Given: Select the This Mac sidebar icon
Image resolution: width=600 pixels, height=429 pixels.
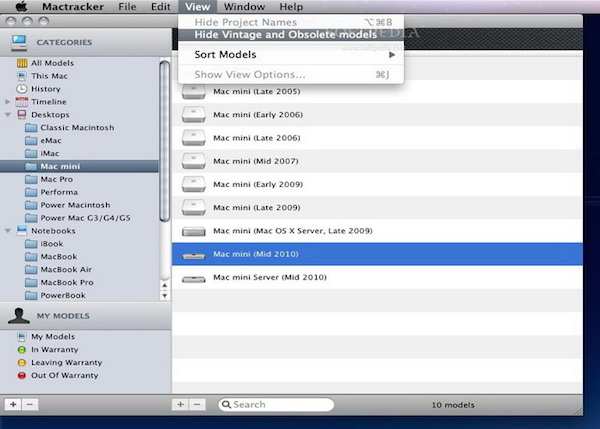Looking at the screenshot, I should [x=22, y=76].
